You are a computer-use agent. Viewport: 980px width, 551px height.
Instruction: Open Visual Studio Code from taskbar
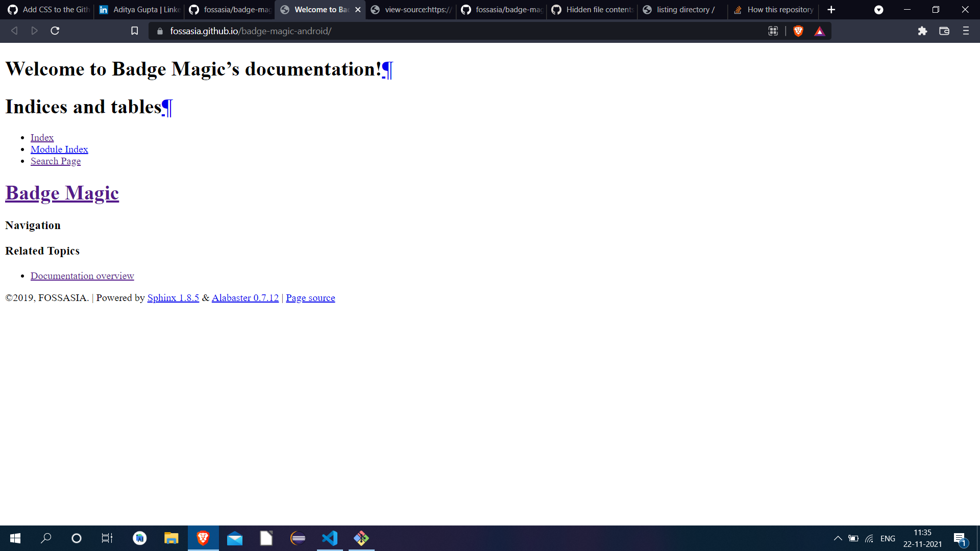330,538
